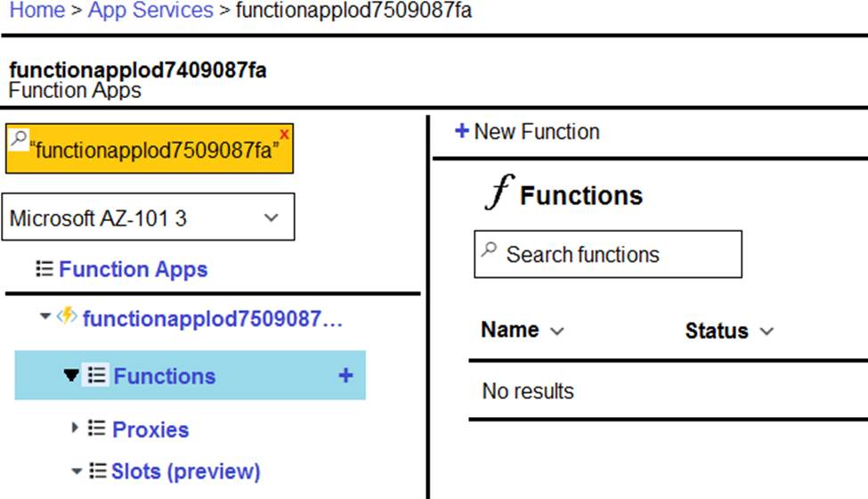Click the Home breadcrumb link
Viewport: 868px width, 499px height.
click(37, 11)
